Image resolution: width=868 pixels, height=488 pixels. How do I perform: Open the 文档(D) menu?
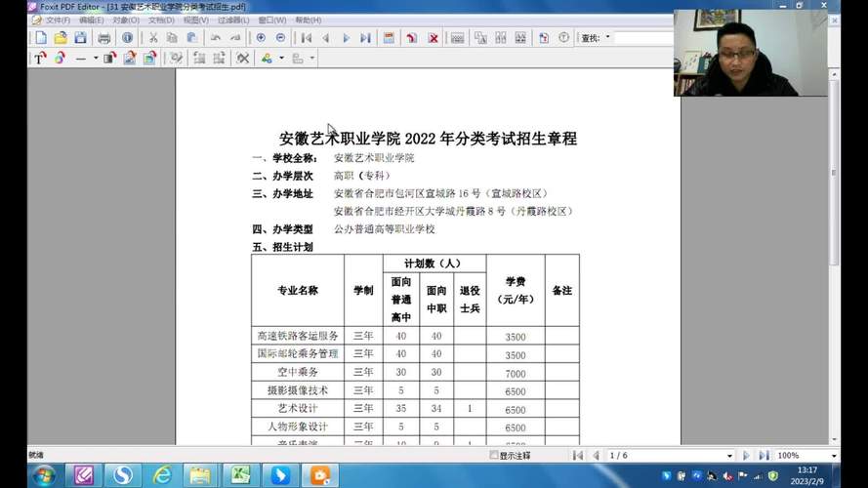pyautogui.click(x=161, y=20)
